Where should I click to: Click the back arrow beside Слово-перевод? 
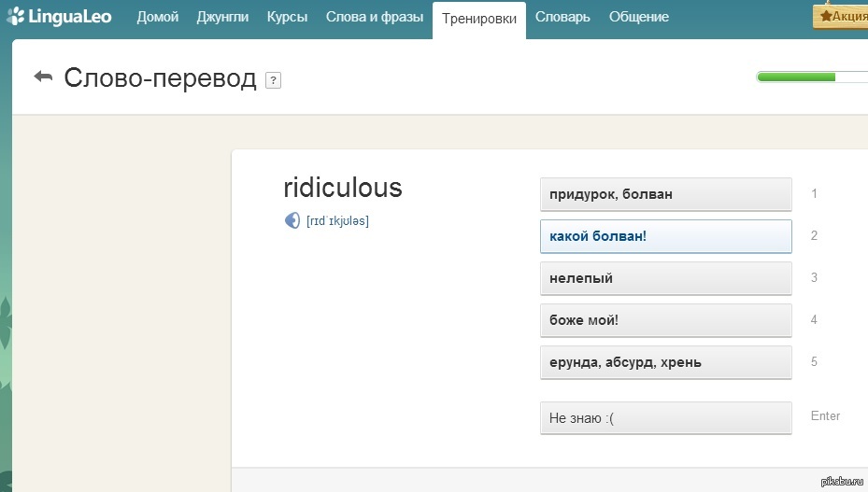point(43,77)
